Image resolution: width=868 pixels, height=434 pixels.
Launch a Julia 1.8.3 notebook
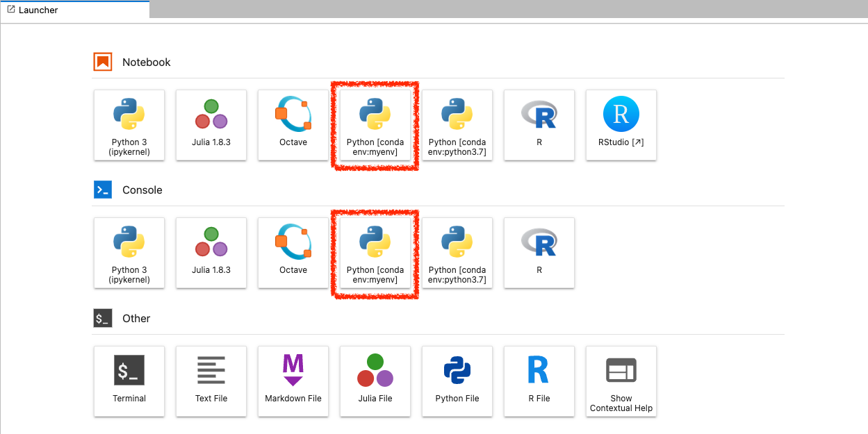(211, 125)
